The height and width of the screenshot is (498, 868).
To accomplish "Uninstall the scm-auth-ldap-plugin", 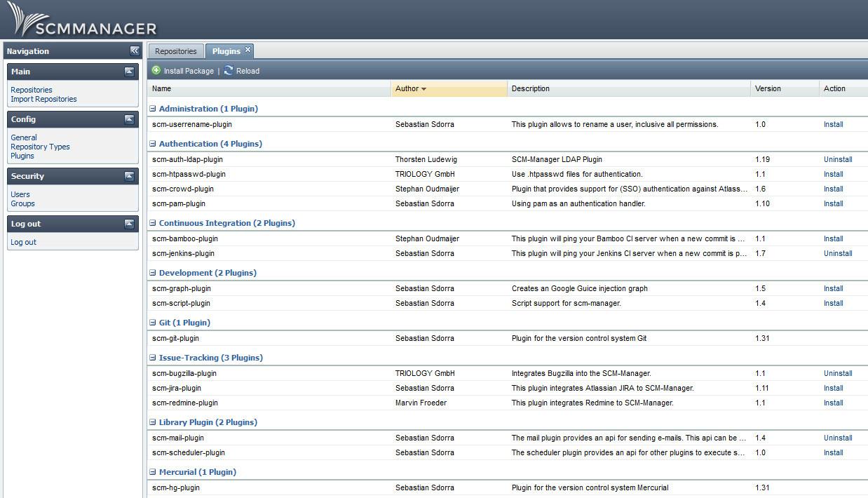I will pos(837,159).
